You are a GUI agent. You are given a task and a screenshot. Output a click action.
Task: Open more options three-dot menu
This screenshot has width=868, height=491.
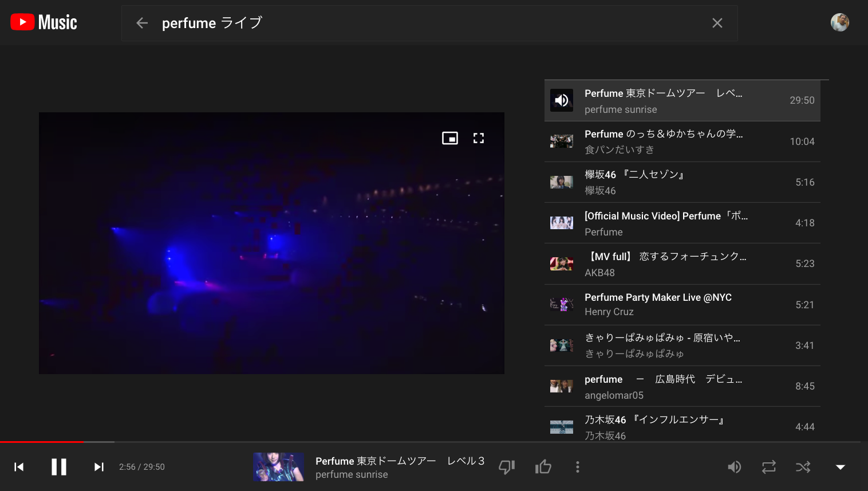577,467
